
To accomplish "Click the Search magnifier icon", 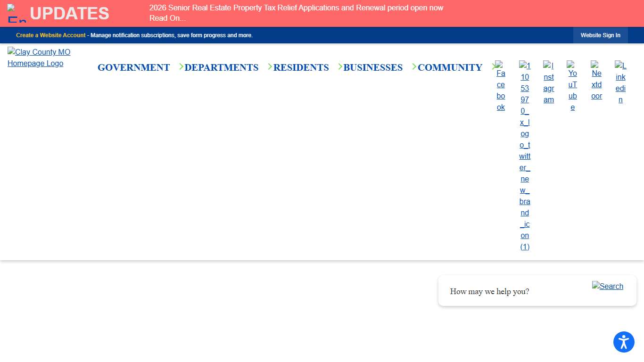I will [608, 286].
